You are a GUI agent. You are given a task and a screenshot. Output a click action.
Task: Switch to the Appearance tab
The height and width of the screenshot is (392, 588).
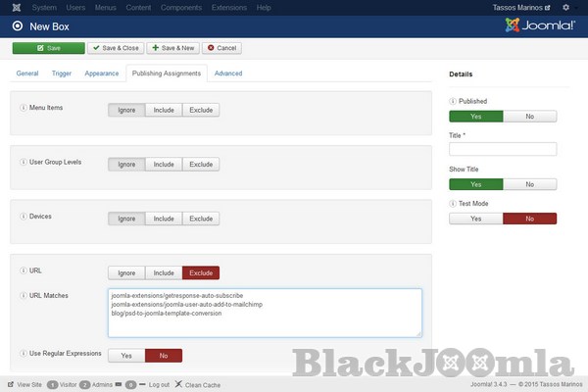pos(101,73)
